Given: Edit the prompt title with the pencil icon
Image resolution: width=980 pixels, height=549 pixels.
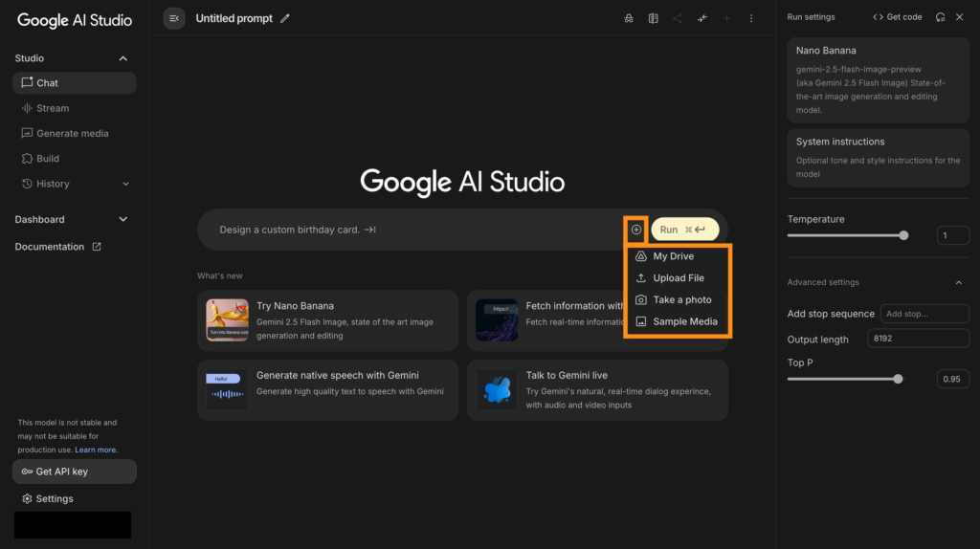Looking at the screenshot, I should click(285, 19).
